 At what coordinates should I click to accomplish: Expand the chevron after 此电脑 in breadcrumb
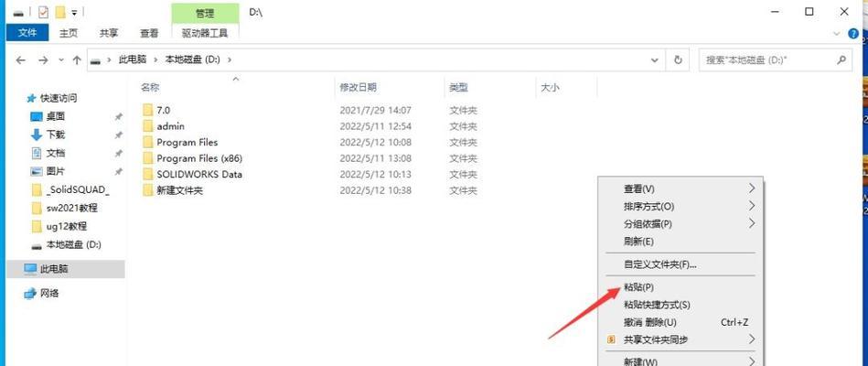pos(156,59)
